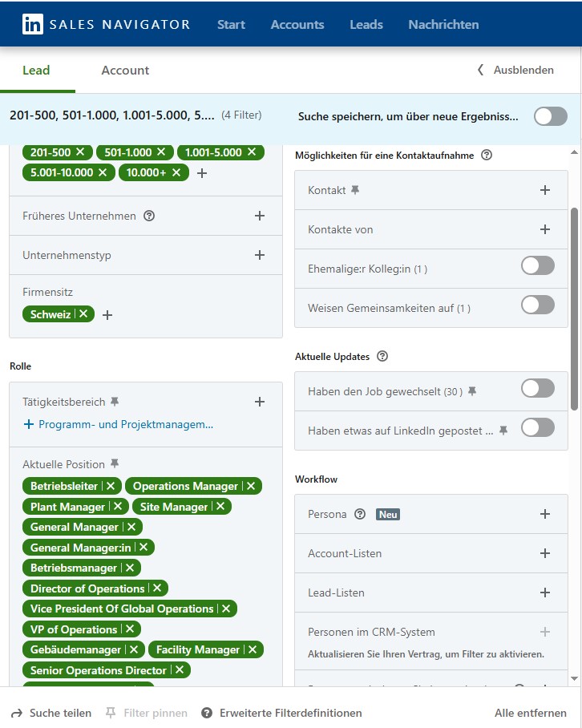Click the pin icon beside Tätigkeitsbereich
Screen dimensions: 582x728
click(x=115, y=402)
